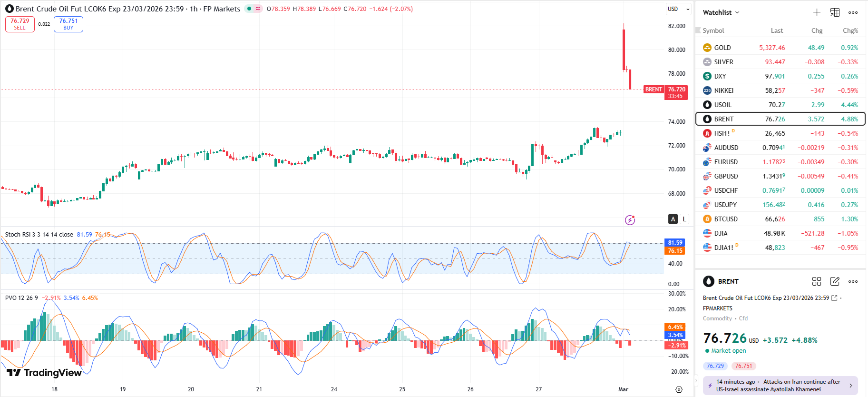Click the add symbol plus icon in Watchlist
Screen dimensions: 868x397
817,12
